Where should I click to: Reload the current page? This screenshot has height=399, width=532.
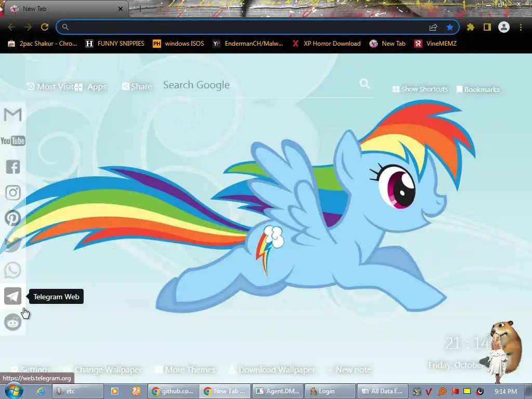tap(45, 27)
